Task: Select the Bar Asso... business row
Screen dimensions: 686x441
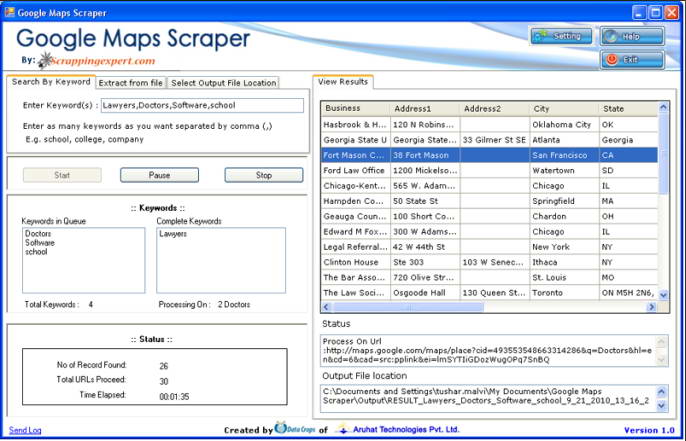Action: (489, 278)
